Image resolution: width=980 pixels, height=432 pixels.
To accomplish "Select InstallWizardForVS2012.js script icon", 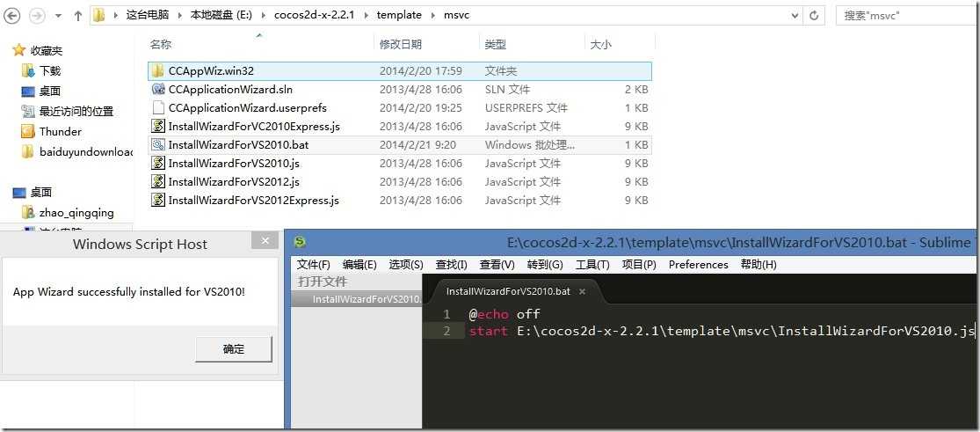I will (158, 181).
